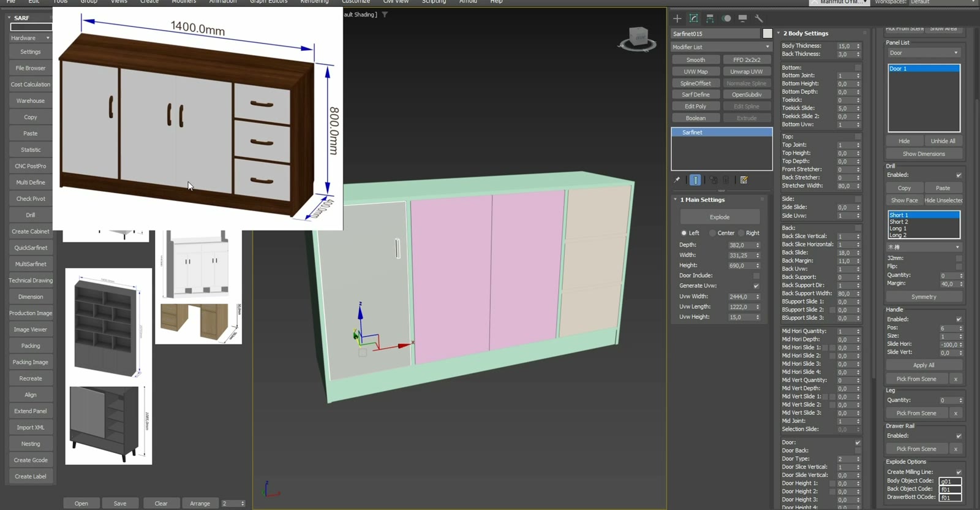Viewport: 980px width, 510px height.
Task: Toggle the Bottom checkbox in Body Settings
Action: coord(858,67)
